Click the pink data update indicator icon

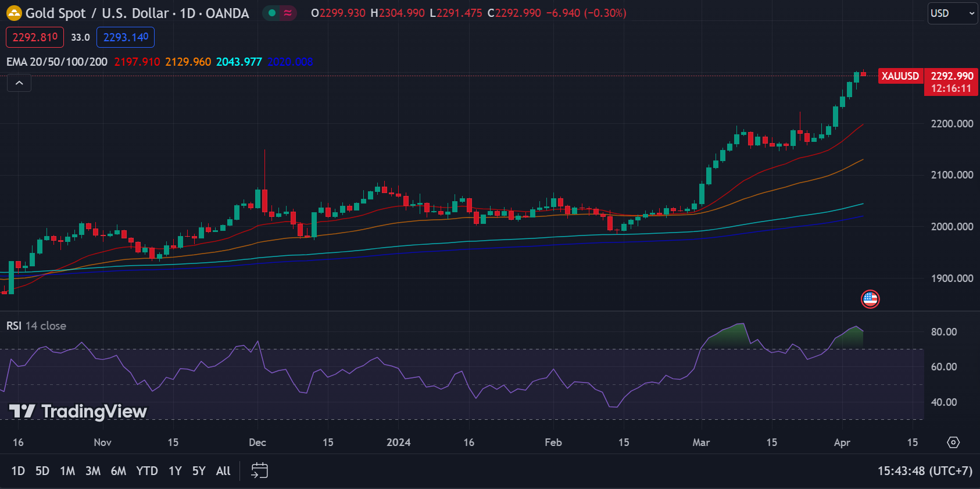(288, 13)
